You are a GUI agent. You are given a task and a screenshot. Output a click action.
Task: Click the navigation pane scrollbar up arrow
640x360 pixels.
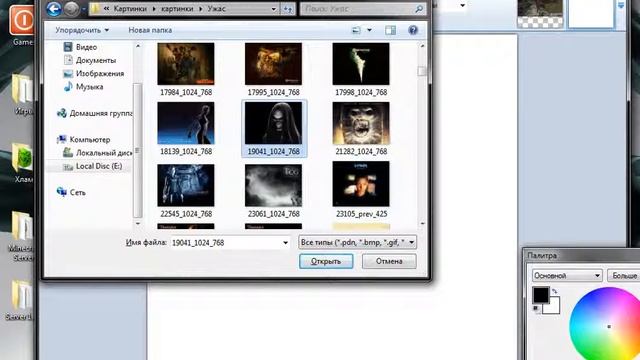138,46
